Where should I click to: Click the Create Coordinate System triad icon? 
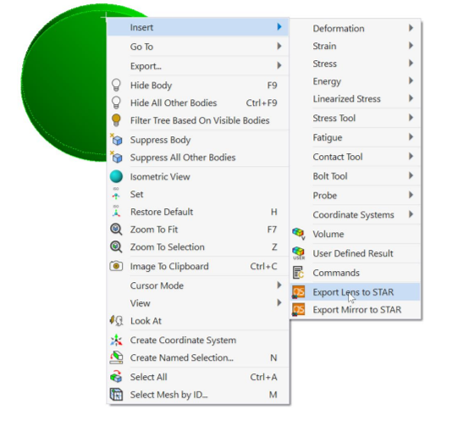coord(116,340)
